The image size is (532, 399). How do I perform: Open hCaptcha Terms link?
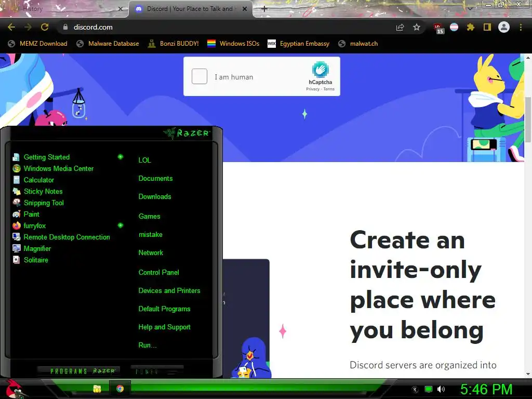coord(329,89)
